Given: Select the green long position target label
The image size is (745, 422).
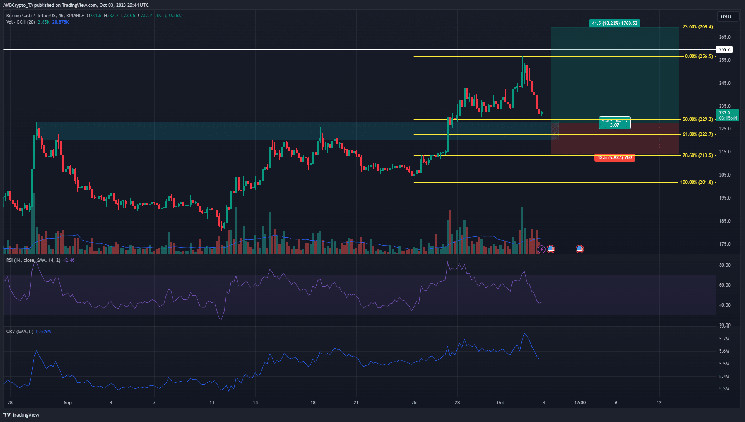Looking at the screenshot, I should tap(614, 23).
